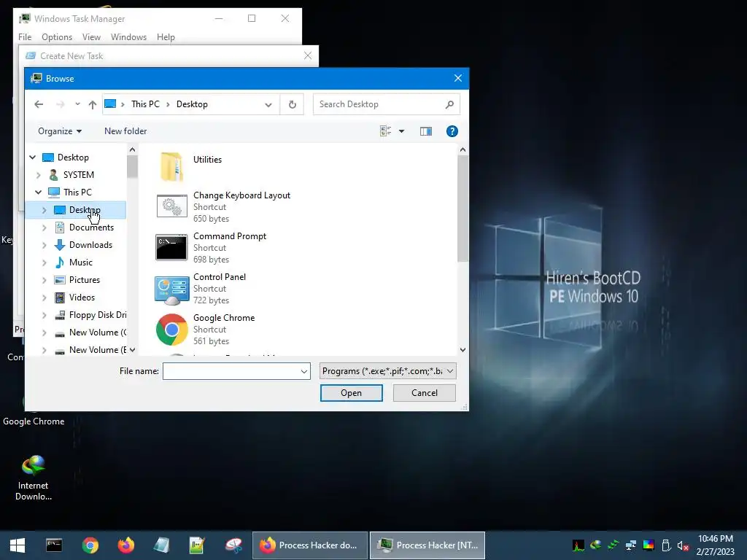The image size is (747, 560).
Task: Go back using the Browse dialog's back arrow
Action: pyautogui.click(x=39, y=104)
